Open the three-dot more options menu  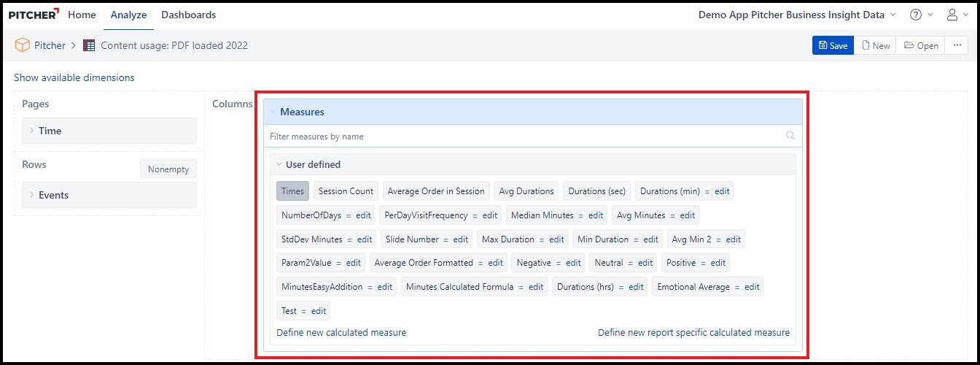[x=956, y=45]
